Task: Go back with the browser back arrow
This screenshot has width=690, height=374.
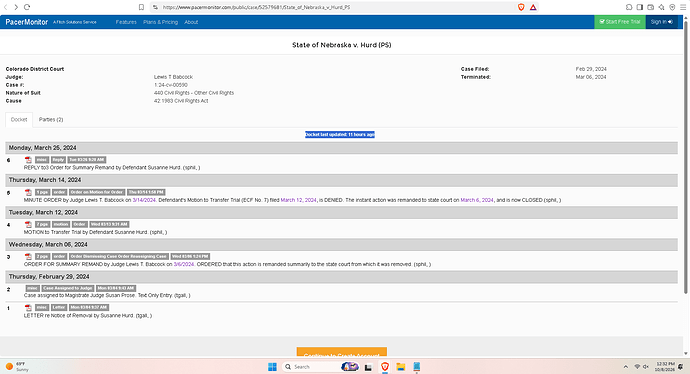Action: [5, 7]
